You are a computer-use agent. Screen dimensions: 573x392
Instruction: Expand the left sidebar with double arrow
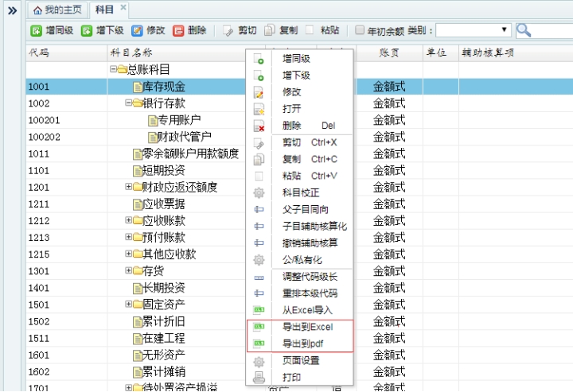(12, 10)
